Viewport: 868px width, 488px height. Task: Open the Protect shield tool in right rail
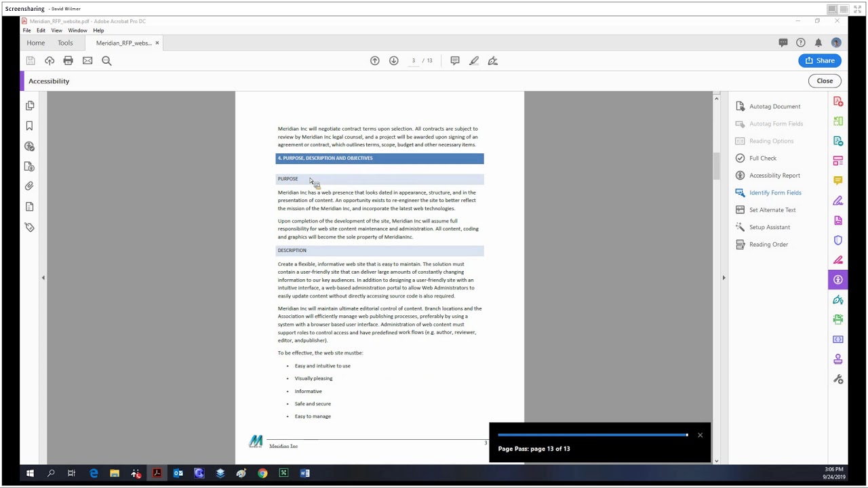(838, 241)
